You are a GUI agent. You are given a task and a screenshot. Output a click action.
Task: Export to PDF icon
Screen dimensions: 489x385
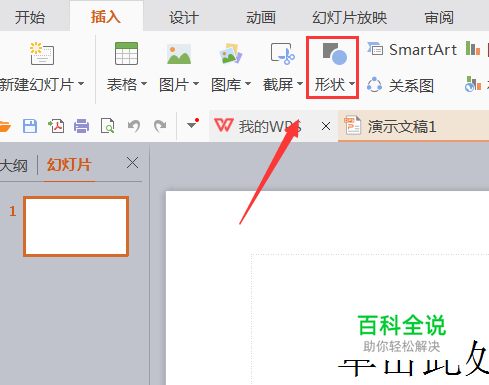(x=56, y=126)
